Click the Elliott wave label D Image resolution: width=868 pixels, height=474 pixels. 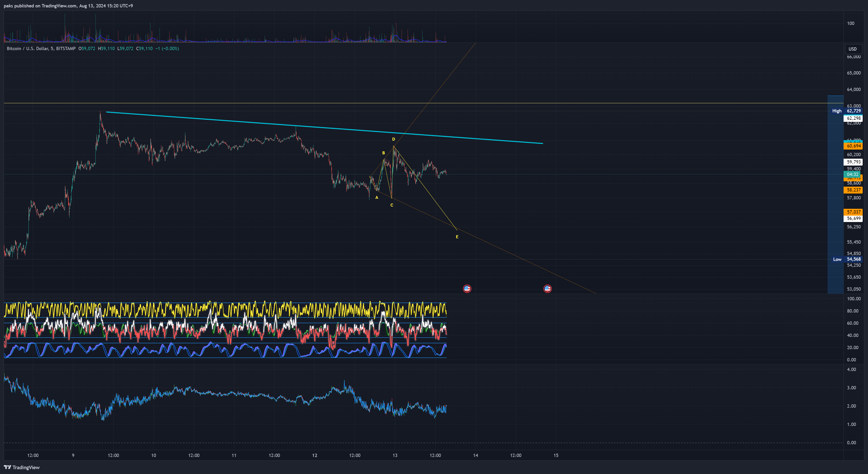393,139
